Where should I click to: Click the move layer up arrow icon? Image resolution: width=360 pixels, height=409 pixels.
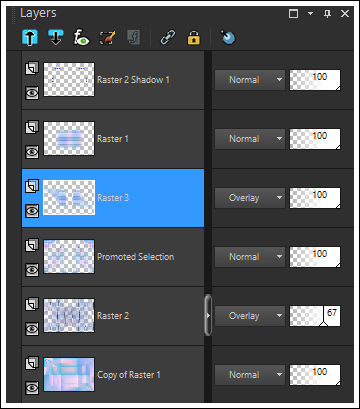pyautogui.click(x=30, y=37)
